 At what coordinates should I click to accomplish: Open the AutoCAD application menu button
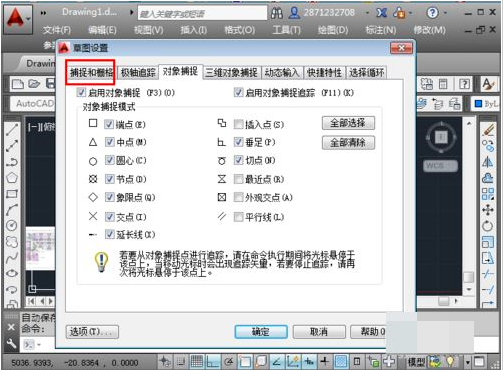coord(18,19)
